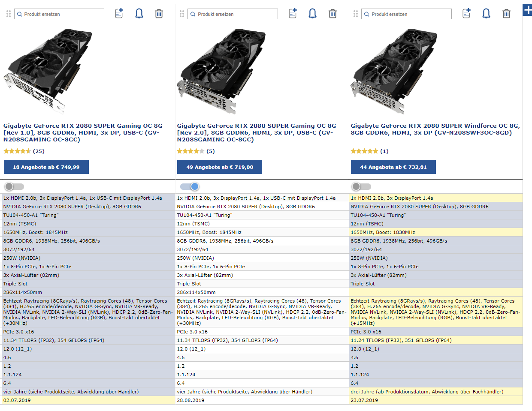Select release date 23.07.2019 cell
The image size is (532, 411).
[436, 400]
